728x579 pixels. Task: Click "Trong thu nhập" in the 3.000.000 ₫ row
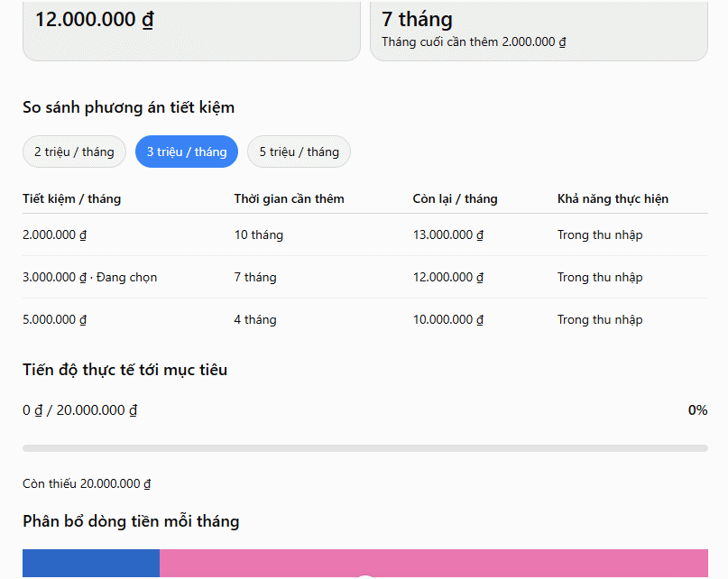[600, 277]
